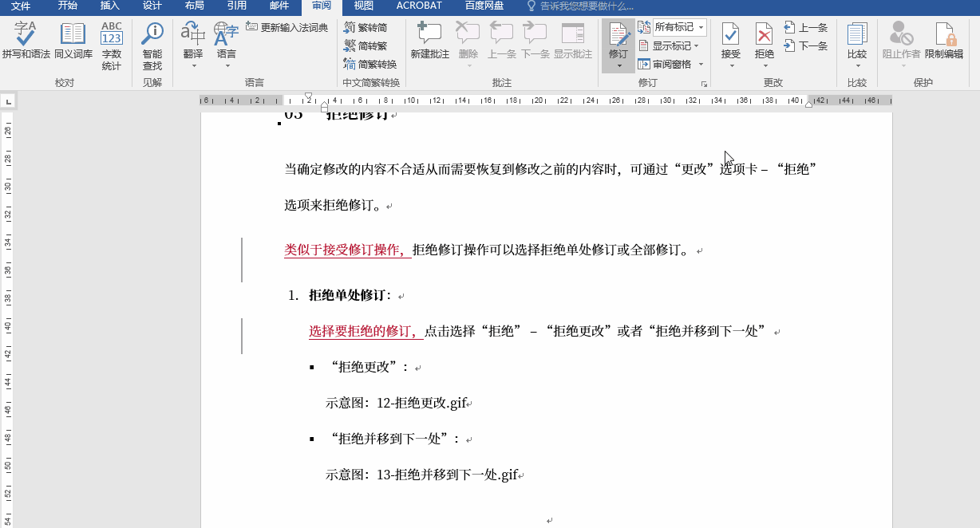The image size is (980, 528).
Task: Open the 审阅窗格 reviewing pane dropdown
Action: [x=673, y=63]
